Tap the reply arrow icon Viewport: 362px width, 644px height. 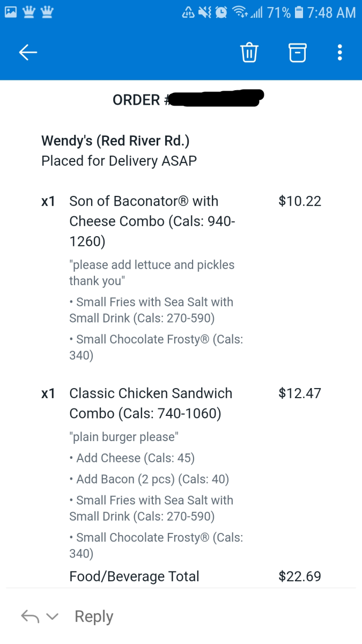point(30,617)
